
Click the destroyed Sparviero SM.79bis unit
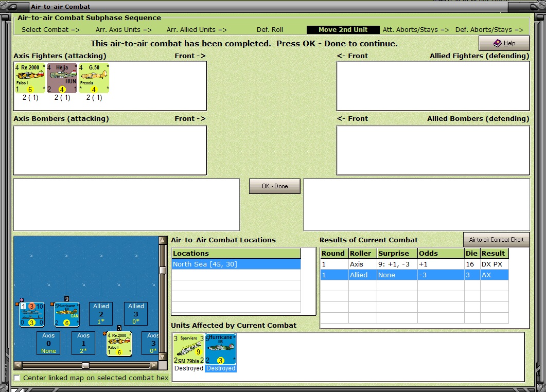[189, 349]
